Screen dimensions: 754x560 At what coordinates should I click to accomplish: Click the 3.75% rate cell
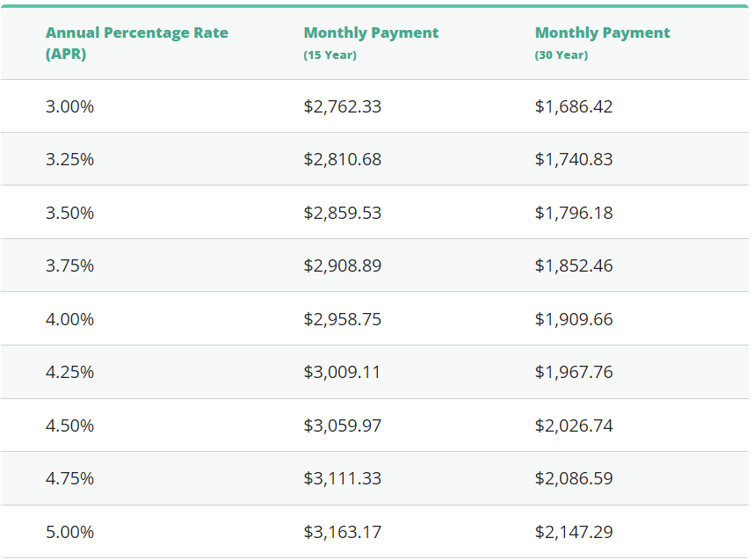click(69, 265)
